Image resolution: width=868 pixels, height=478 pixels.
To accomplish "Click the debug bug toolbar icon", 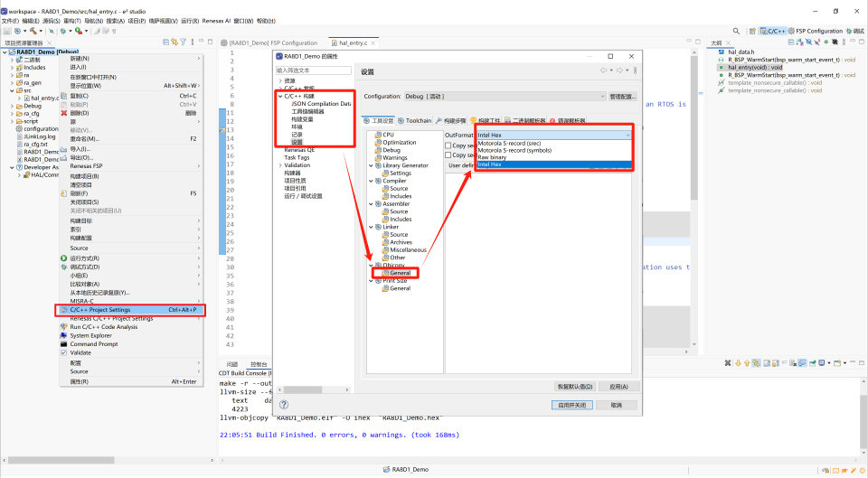I will point(63,31).
